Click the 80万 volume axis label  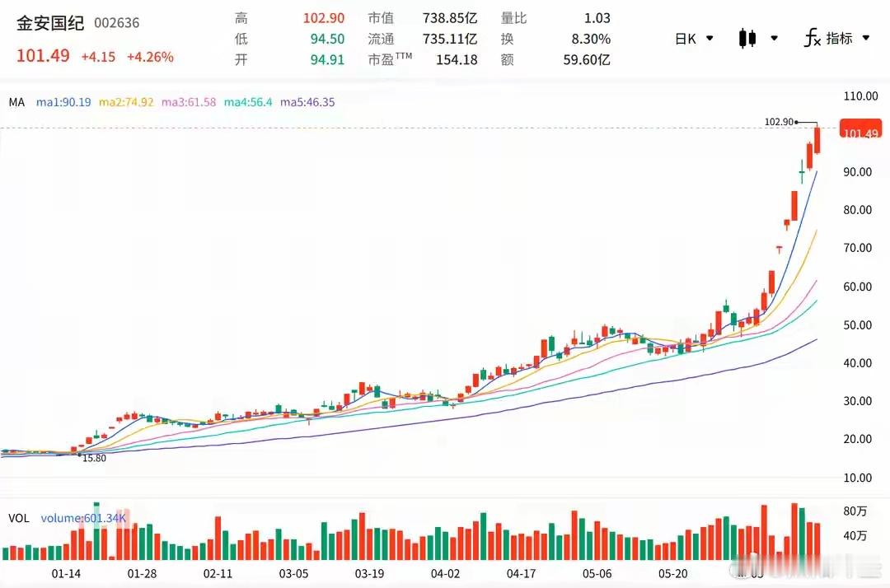[855, 511]
